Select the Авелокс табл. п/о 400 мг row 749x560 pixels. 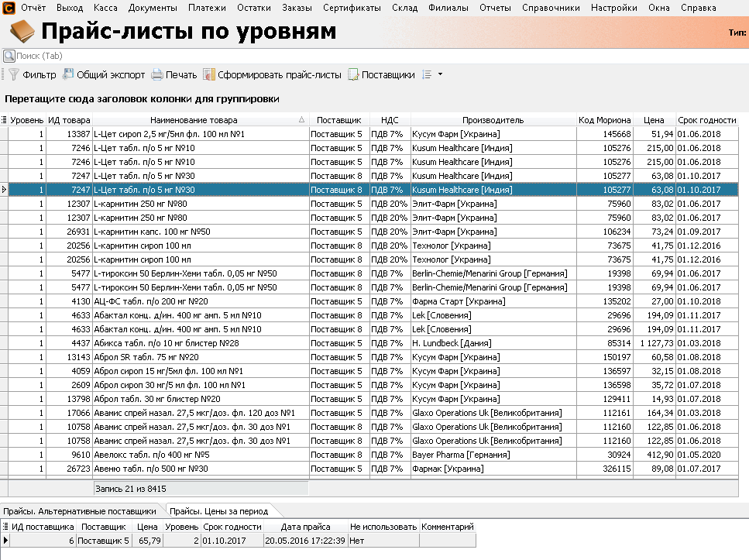[200, 455]
